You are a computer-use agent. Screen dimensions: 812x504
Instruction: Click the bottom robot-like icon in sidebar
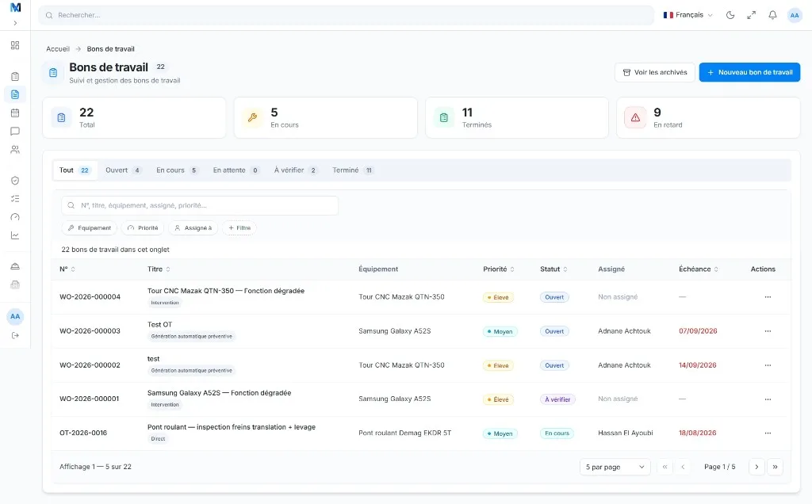point(15,284)
